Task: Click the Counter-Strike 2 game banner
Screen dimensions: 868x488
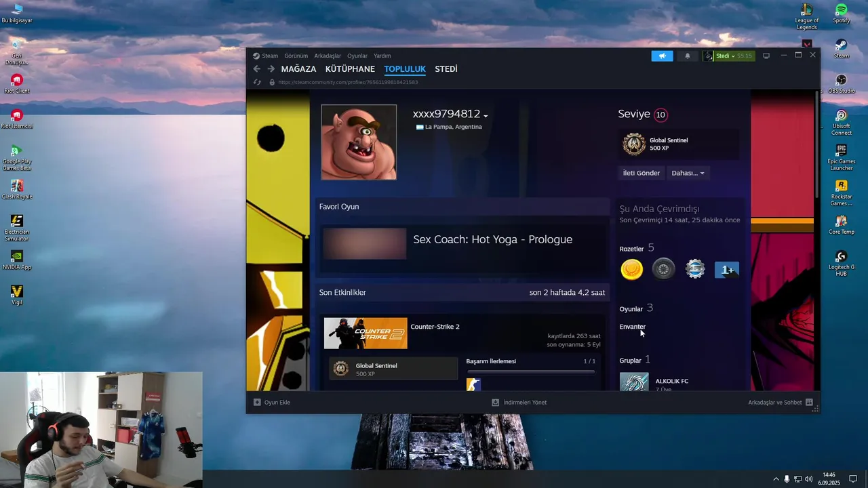Action: [x=366, y=333]
